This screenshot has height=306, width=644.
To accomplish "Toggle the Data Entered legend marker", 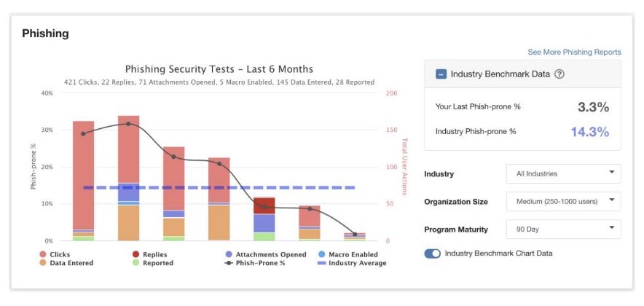I will [44, 263].
